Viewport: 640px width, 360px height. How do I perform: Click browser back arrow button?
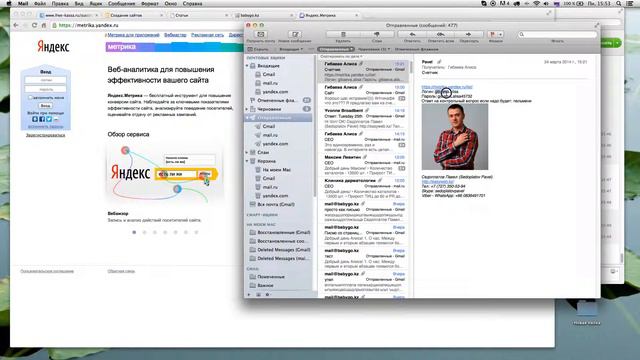pyautogui.click(x=16, y=25)
